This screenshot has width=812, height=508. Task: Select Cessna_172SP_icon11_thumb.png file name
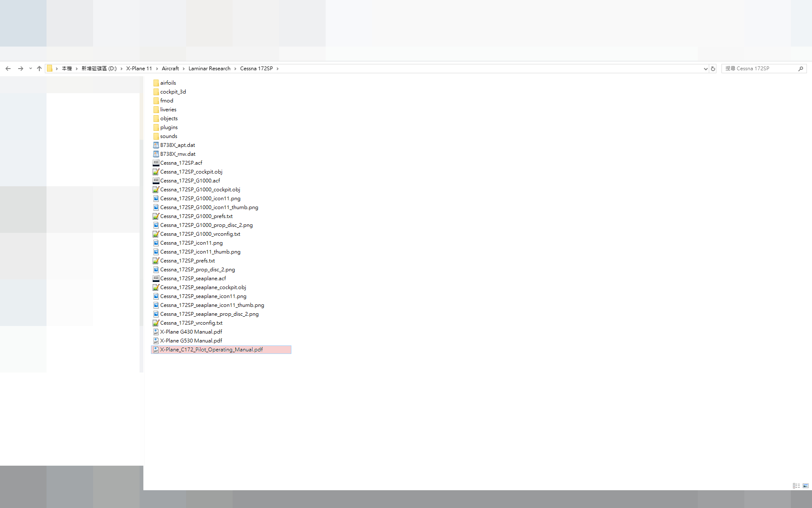[x=200, y=252]
